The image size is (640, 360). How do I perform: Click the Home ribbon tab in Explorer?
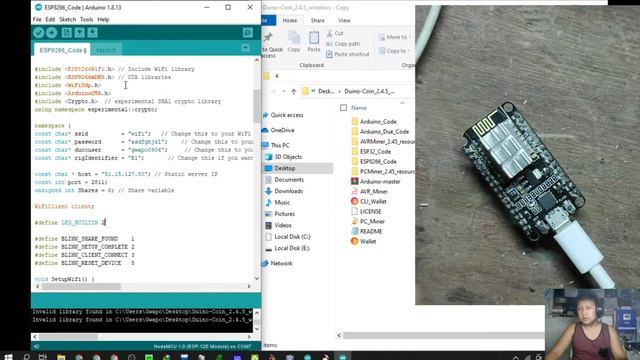coord(290,20)
